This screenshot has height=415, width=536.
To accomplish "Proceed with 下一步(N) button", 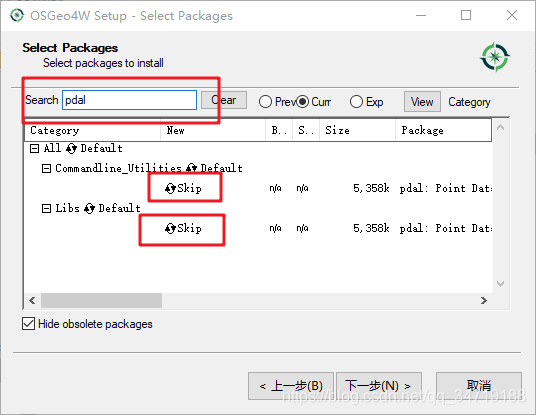I will (x=379, y=386).
